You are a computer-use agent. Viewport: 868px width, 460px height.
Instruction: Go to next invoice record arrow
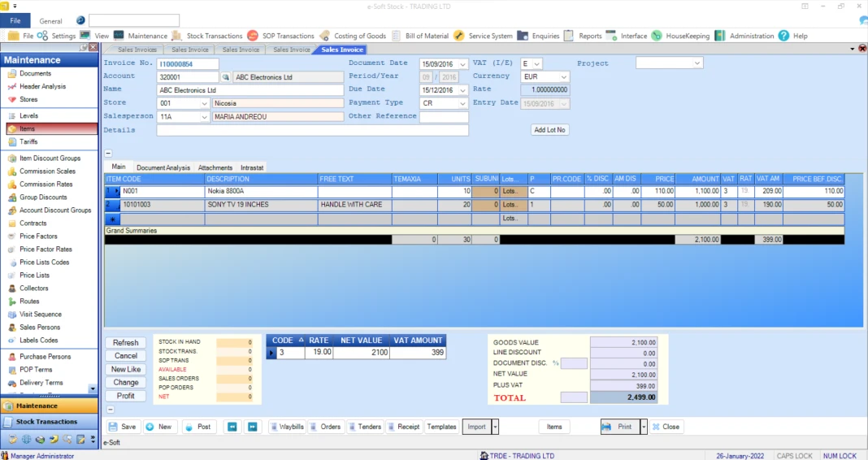pos(253,427)
